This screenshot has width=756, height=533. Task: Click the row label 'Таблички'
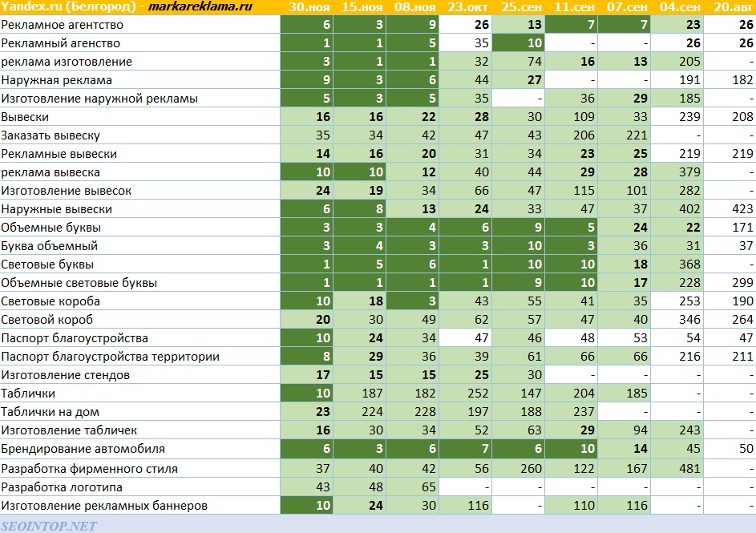point(28,394)
